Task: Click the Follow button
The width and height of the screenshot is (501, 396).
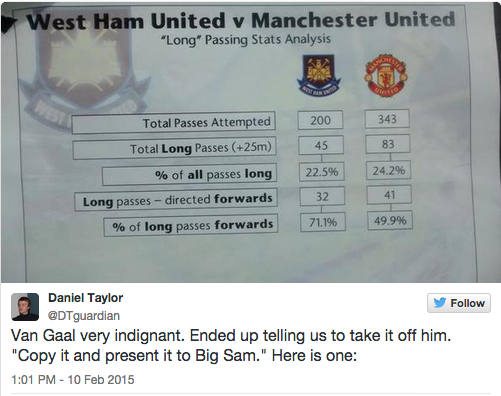Action: [x=459, y=303]
